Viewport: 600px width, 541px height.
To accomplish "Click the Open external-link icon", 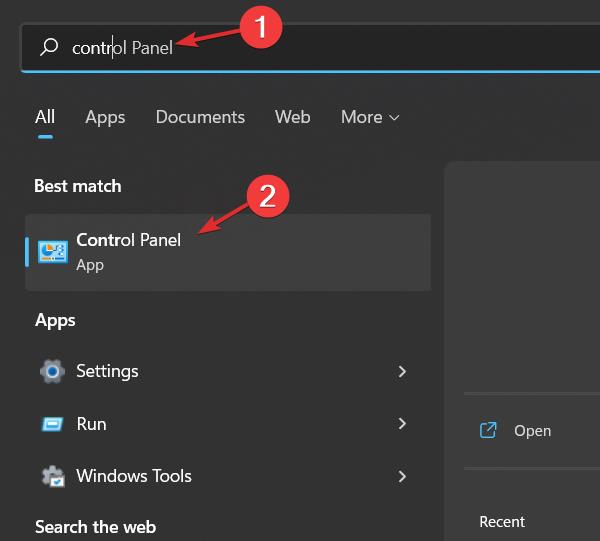I will 488,430.
